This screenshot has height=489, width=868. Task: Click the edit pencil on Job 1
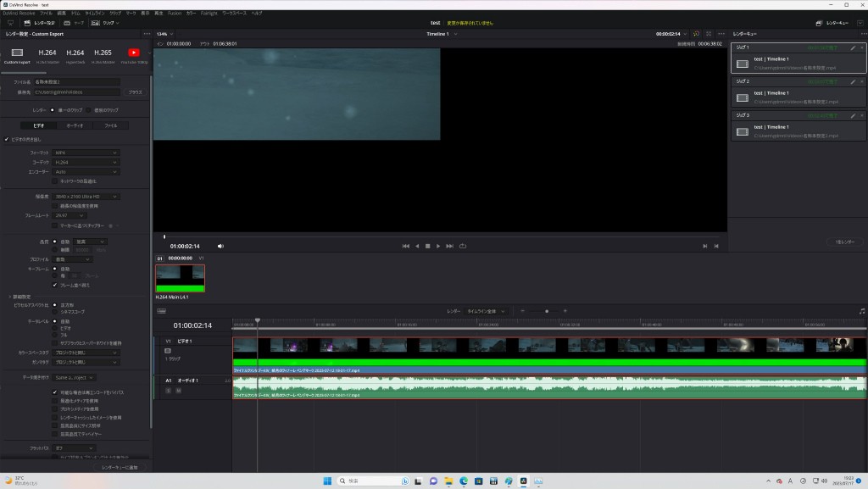tap(853, 48)
